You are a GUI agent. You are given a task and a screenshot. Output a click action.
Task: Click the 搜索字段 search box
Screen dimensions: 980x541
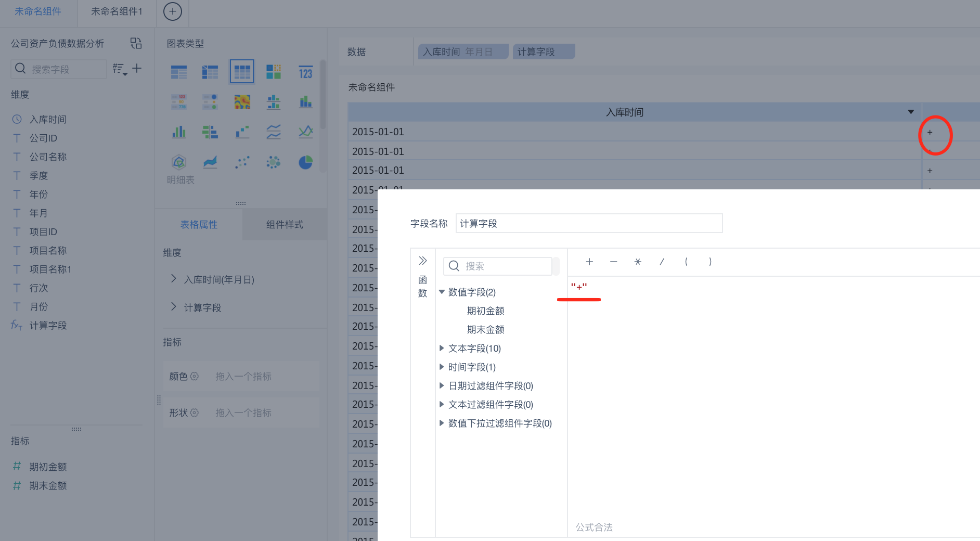[59, 69]
